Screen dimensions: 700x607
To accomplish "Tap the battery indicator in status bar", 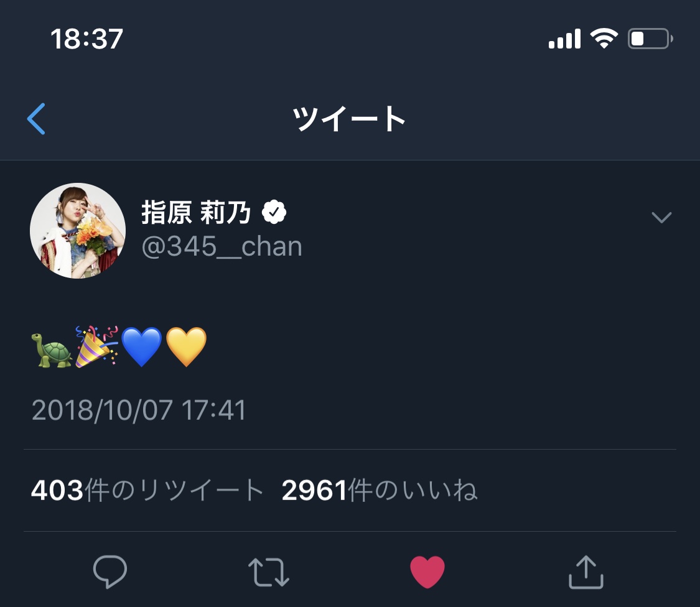I will point(650,39).
